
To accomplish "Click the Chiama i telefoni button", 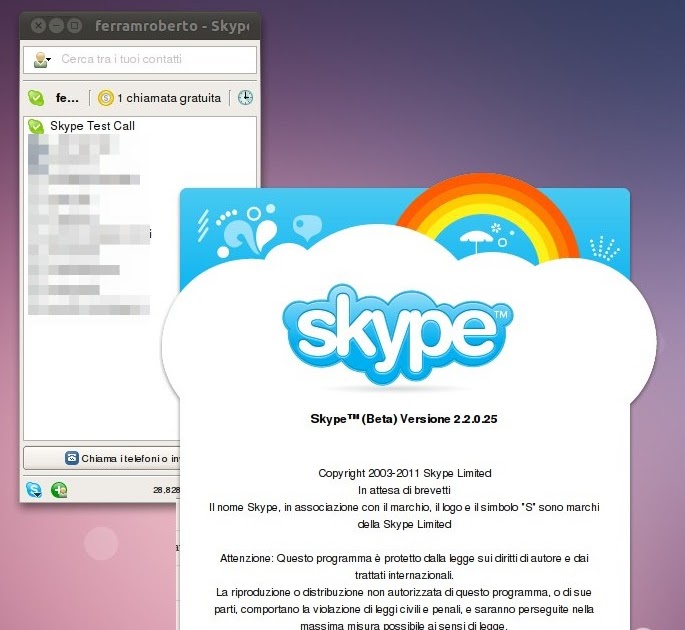I will tap(101, 458).
